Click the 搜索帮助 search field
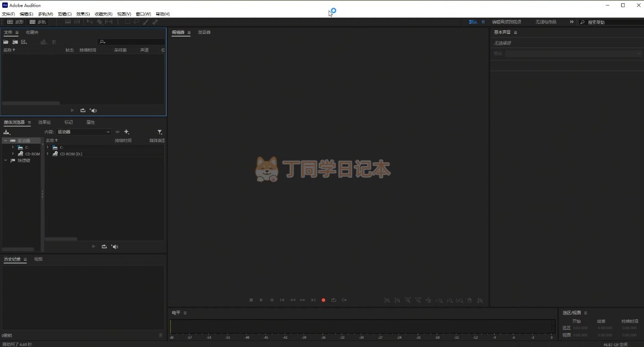This screenshot has height=347, width=644. 611,22
